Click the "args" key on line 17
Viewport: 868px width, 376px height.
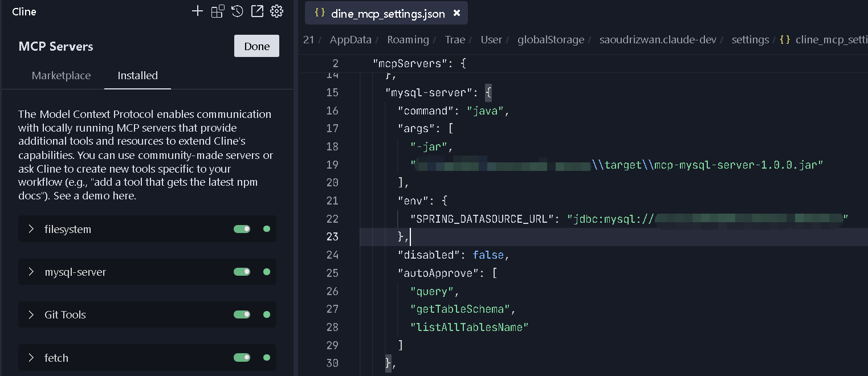pos(417,129)
